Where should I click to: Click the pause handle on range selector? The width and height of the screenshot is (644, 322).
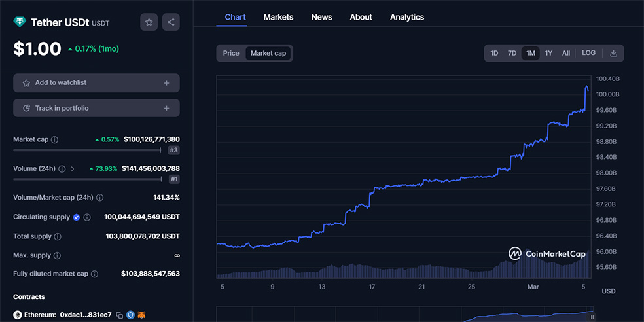tap(592, 317)
